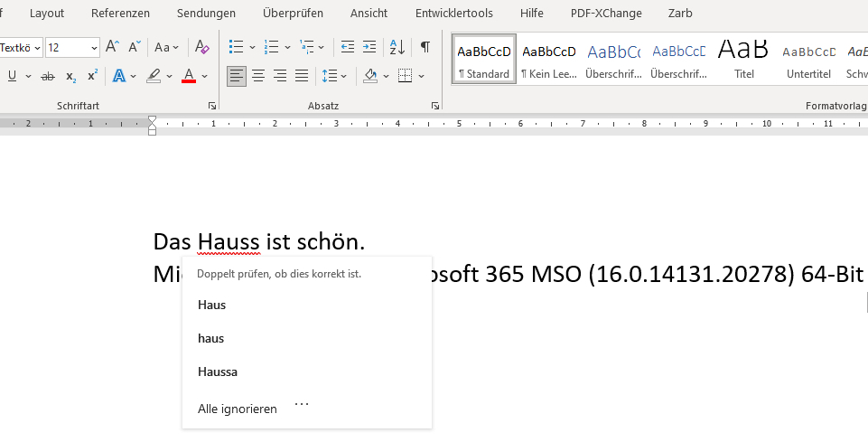Apply the Standard style

pyautogui.click(x=484, y=59)
